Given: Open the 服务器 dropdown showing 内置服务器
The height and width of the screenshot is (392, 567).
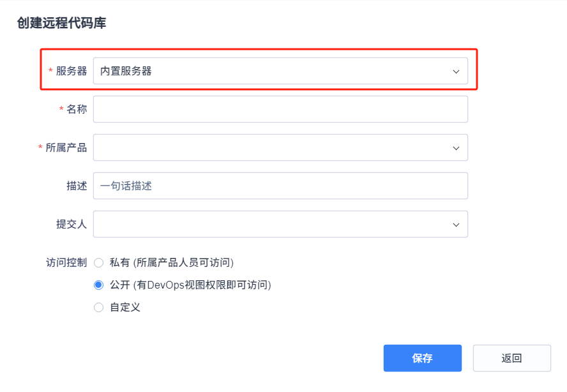Looking at the screenshot, I should [x=280, y=71].
